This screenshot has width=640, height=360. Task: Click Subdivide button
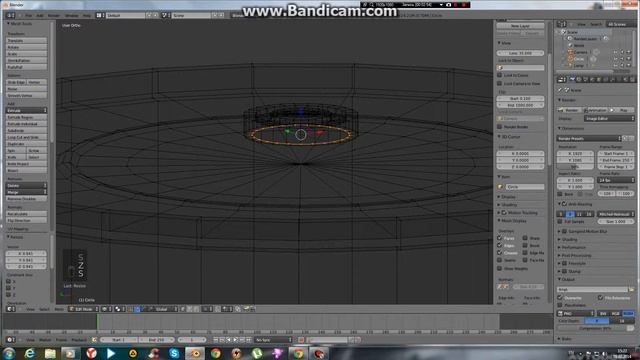tap(26, 130)
